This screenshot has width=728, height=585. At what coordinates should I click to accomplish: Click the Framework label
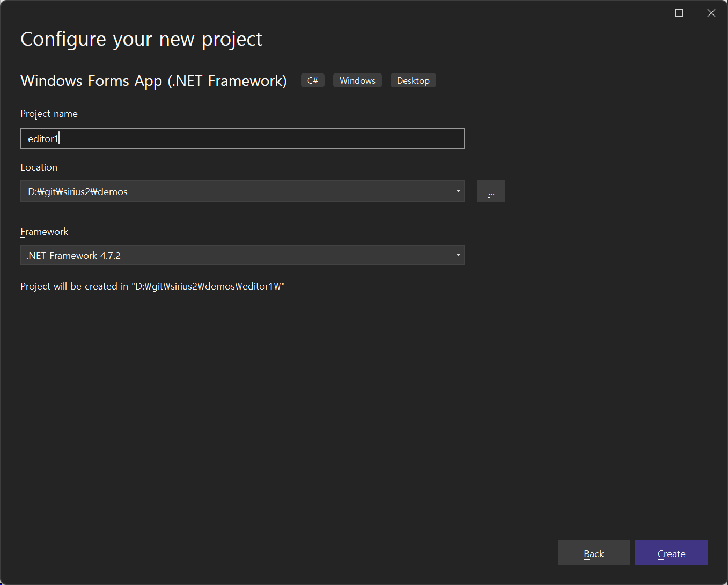coord(45,232)
